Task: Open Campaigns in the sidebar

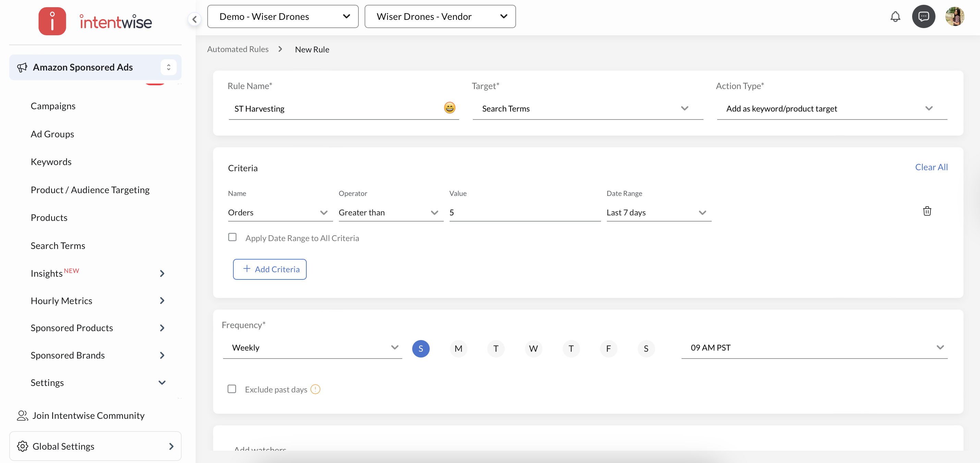Action: [x=53, y=106]
